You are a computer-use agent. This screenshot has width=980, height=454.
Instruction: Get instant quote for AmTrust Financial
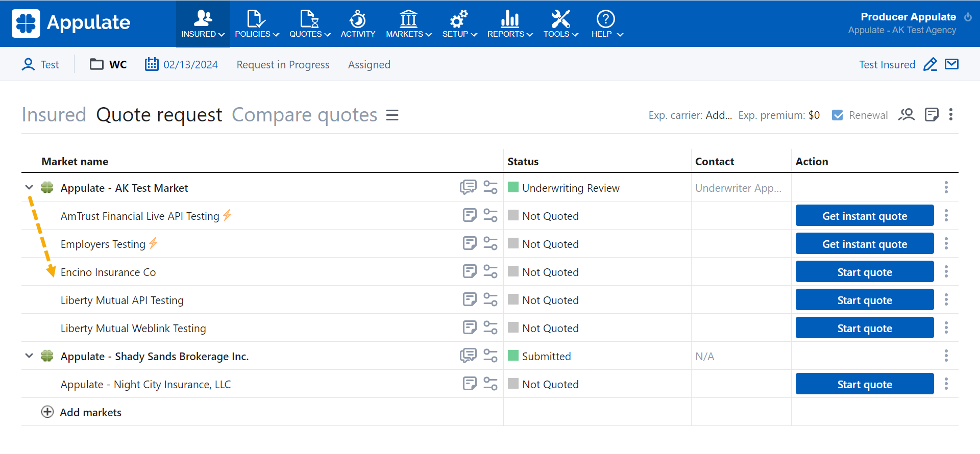pos(864,216)
